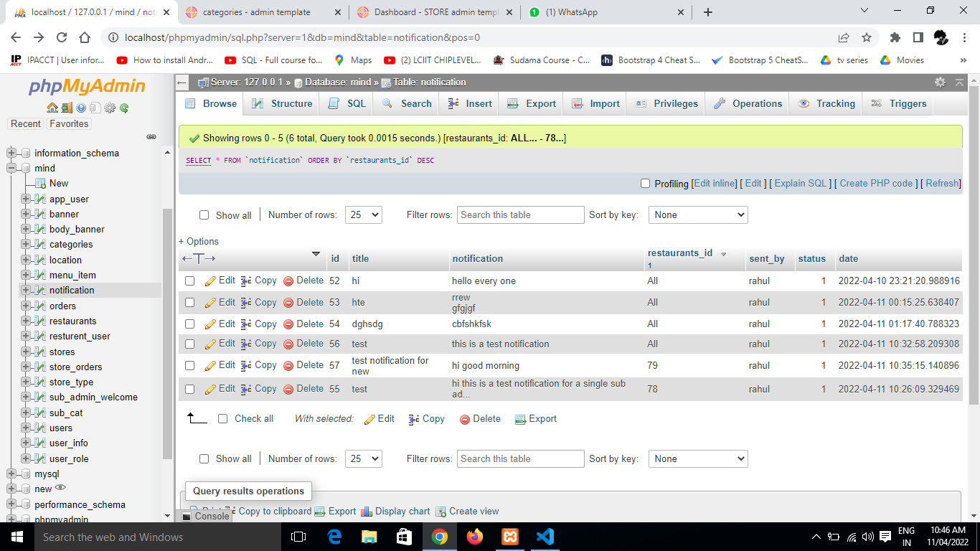Reload navigation panel with green refresh icon
The width and height of the screenshot is (980, 551).
click(x=124, y=108)
